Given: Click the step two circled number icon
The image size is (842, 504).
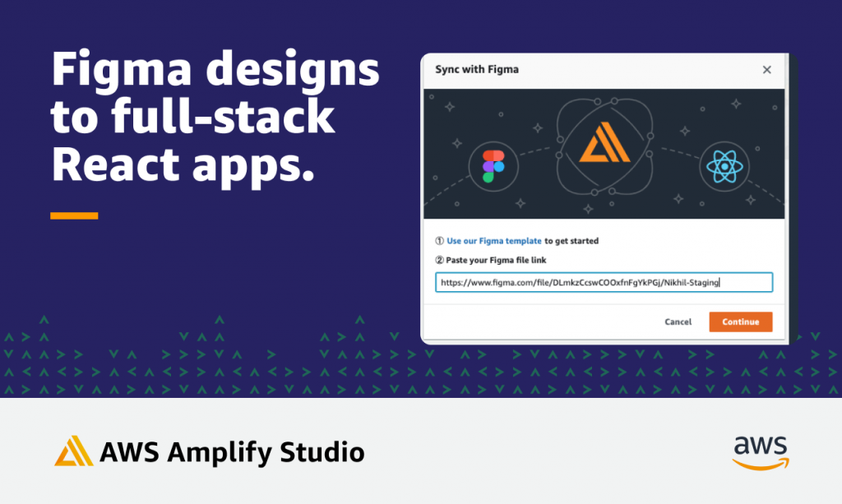Looking at the screenshot, I should click(x=441, y=260).
